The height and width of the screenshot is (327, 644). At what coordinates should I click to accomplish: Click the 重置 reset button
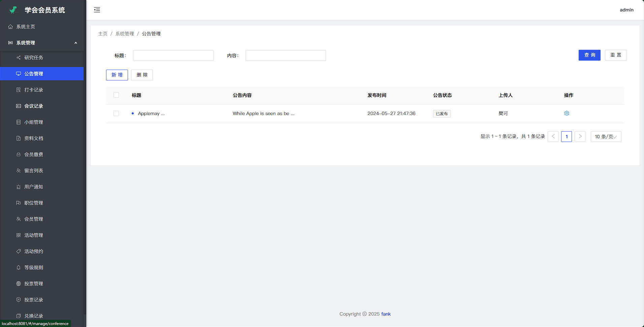pos(615,55)
